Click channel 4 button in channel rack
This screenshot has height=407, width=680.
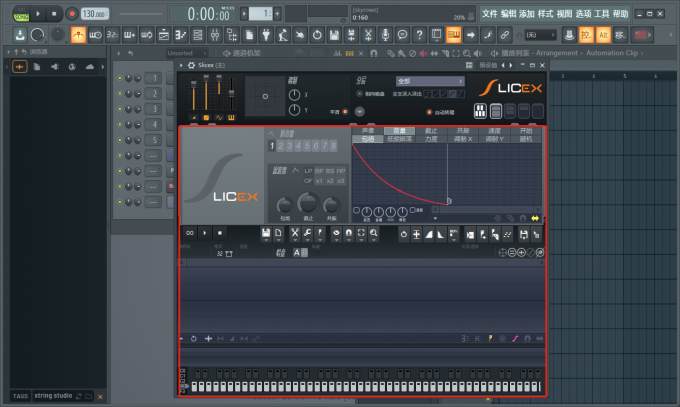click(x=154, y=125)
